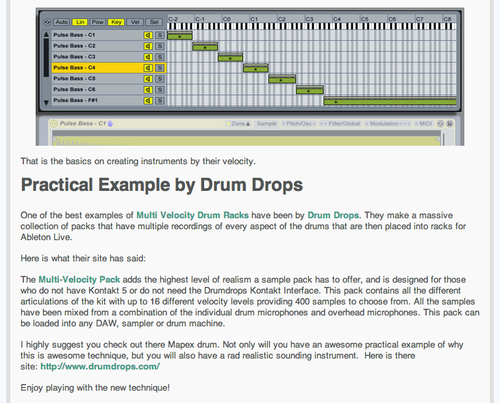This screenshot has height=403, width=500.
Task: Solo the Pulse Bass - C3 layer
Action: 160,57
